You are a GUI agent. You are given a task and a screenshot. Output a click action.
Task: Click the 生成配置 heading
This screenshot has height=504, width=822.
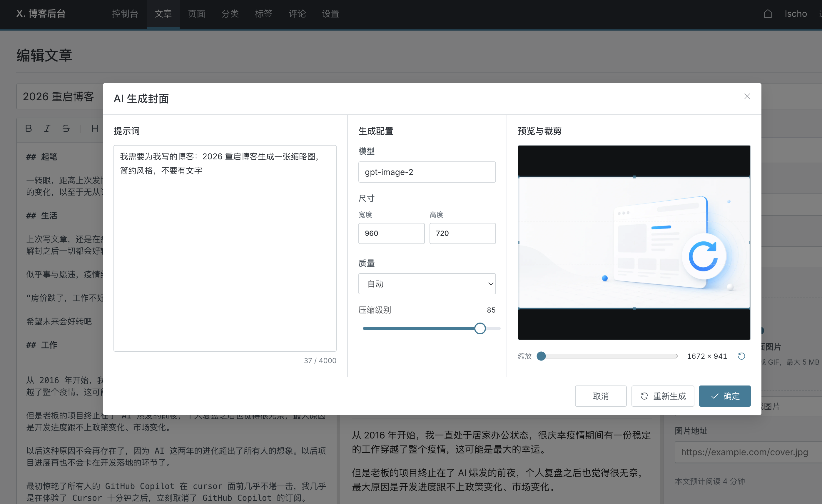coord(376,131)
